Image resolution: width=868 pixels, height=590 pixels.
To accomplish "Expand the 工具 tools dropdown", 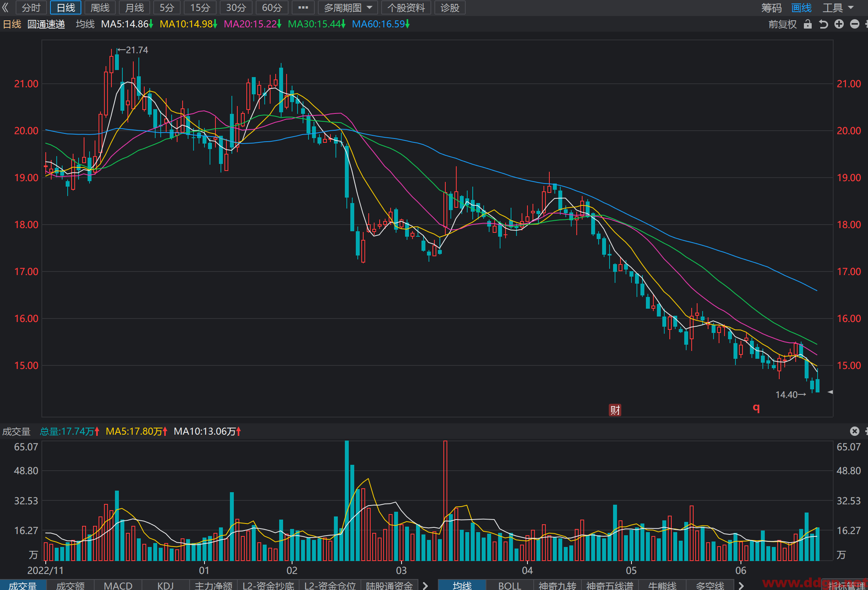I will point(838,8).
